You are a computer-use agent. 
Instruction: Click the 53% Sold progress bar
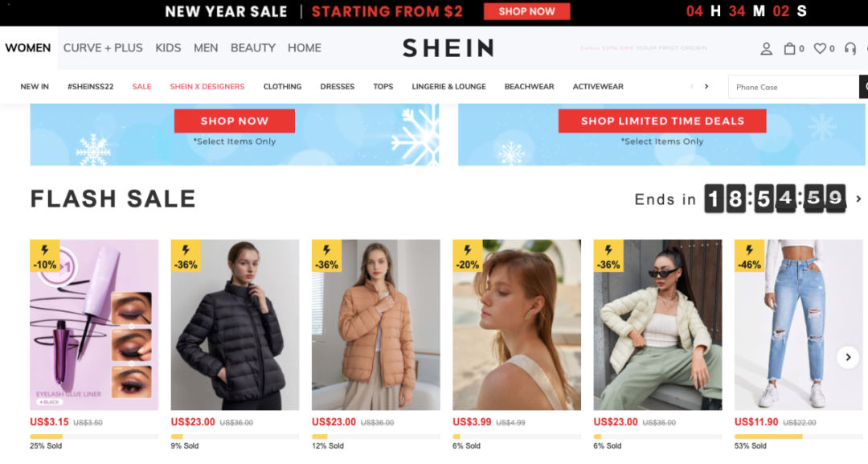(798, 437)
